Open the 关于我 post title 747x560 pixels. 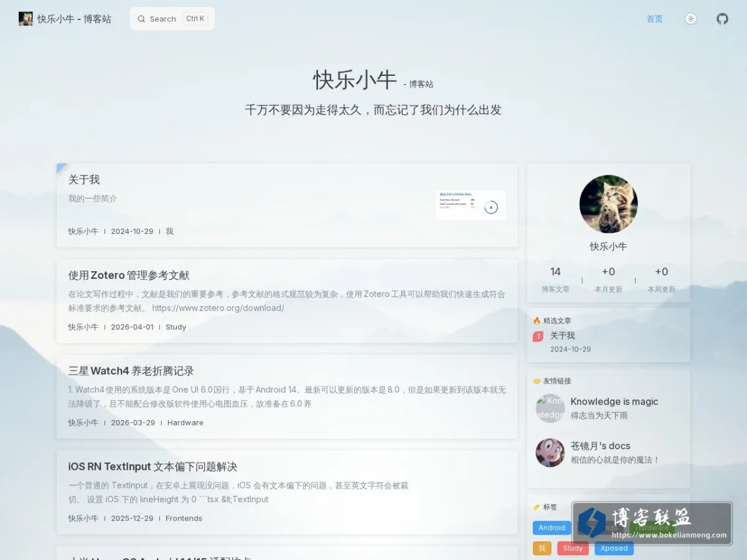pyautogui.click(x=84, y=179)
